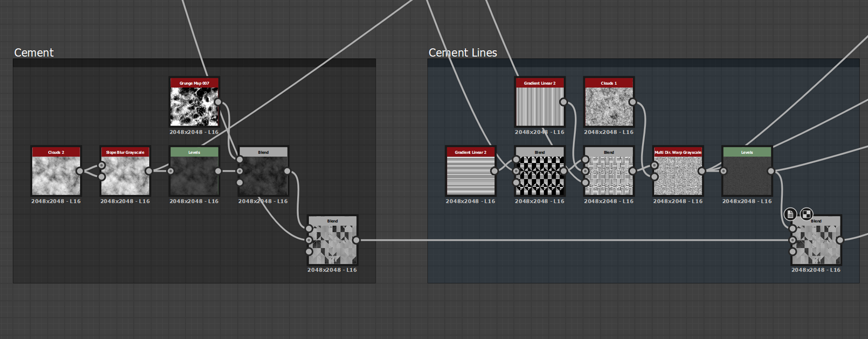Click the output port of Multi Dir. Warp Grayscale
This screenshot has height=339, width=868.
click(x=702, y=171)
